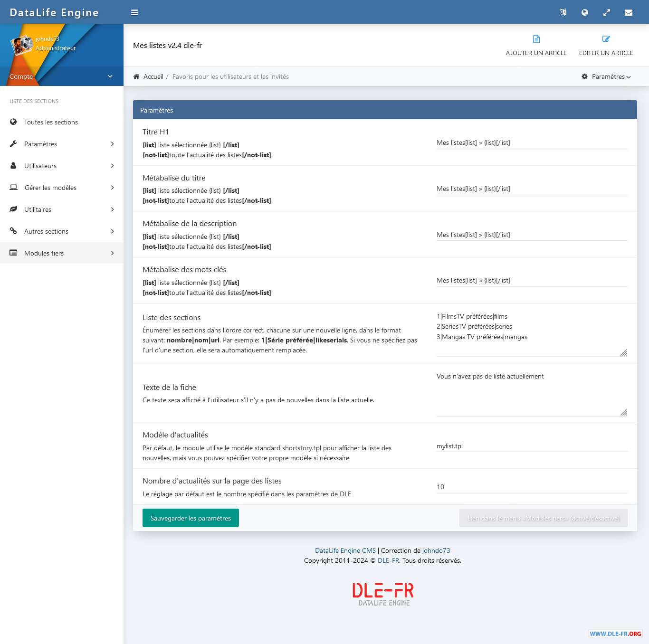Click the pencil icon above Editer un article
649x644 pixels.
pos(606,39)
